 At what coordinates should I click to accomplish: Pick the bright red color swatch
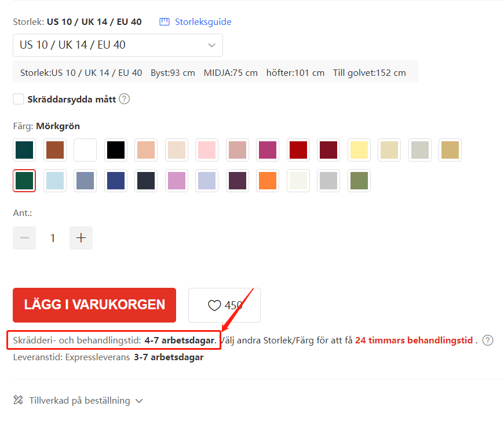tap(298, 150)
